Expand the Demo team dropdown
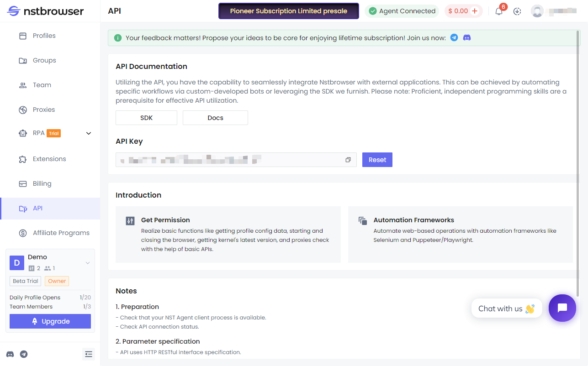The width and height of the screenshot is (588, 366). tap(88, 263)
